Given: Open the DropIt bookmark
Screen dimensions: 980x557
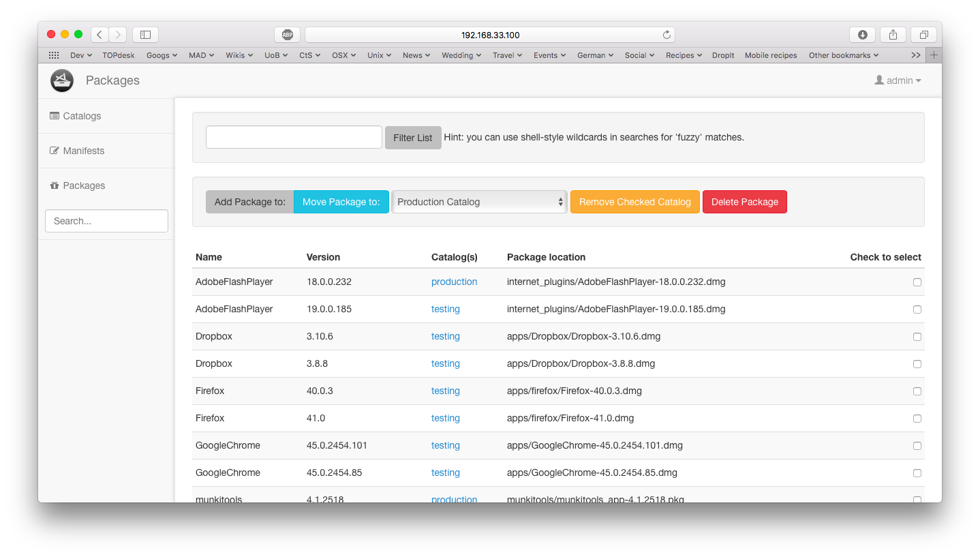Looking at the screenshot, I should (x=723, y=55).
